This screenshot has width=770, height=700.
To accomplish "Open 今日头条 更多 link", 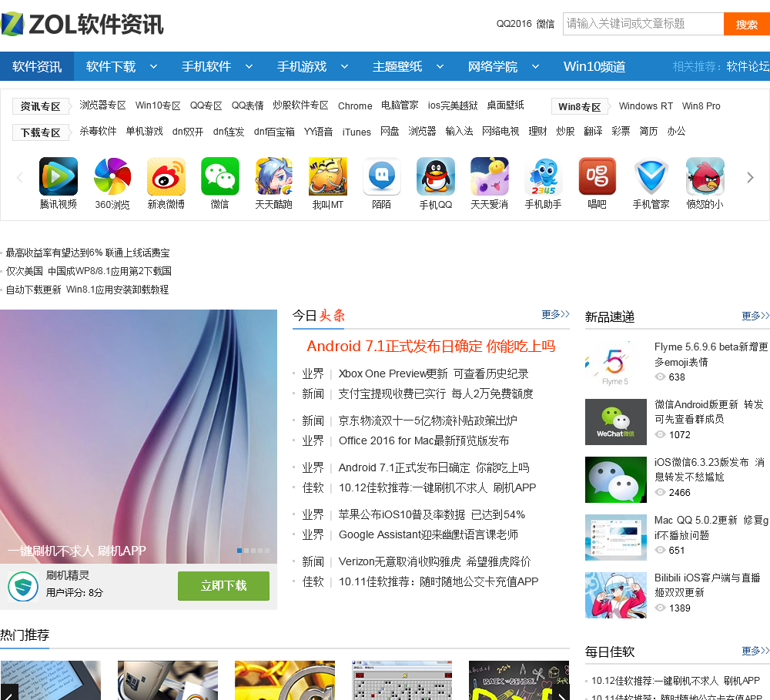I will (555, 314).
